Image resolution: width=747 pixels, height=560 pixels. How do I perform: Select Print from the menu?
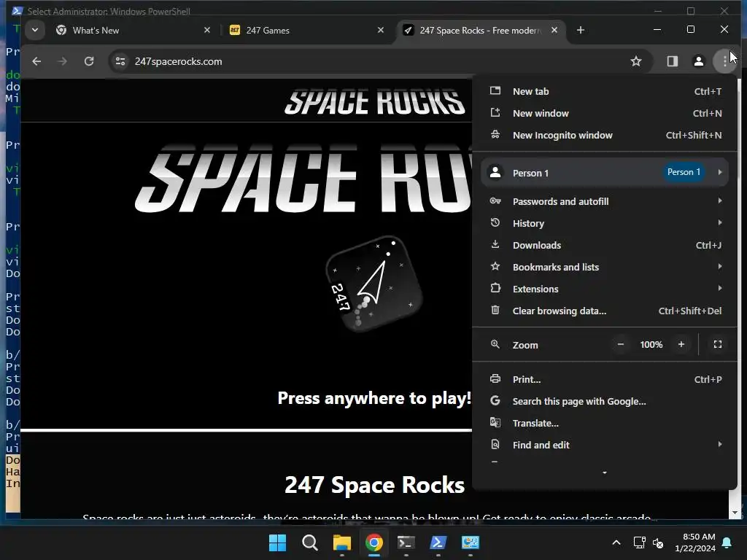point(605,379)
